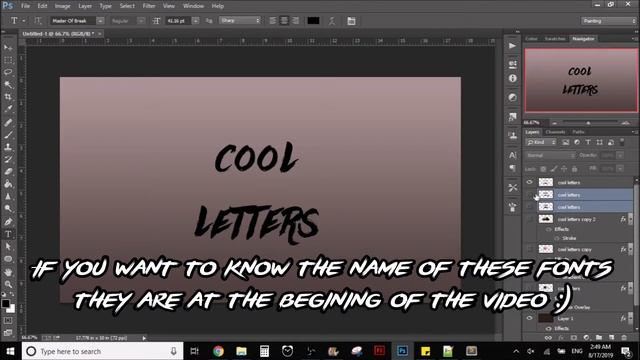Screen dimensions: 640x360
Task: Select the Eraser tool
Action: [x=8, y=171]
